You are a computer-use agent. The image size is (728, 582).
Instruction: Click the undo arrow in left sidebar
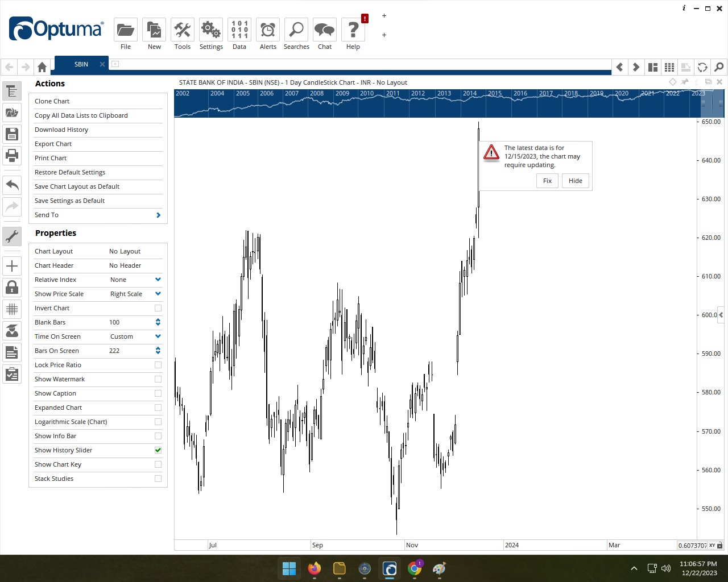(12, 185)
